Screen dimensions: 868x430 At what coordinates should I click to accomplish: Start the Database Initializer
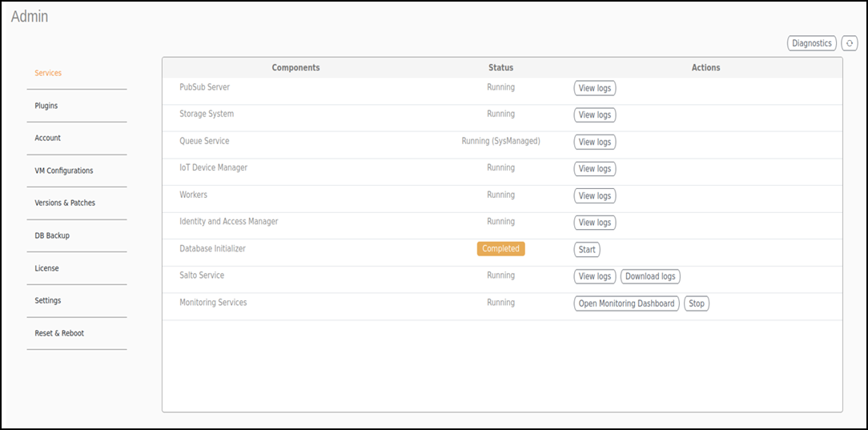coord(587,250)
